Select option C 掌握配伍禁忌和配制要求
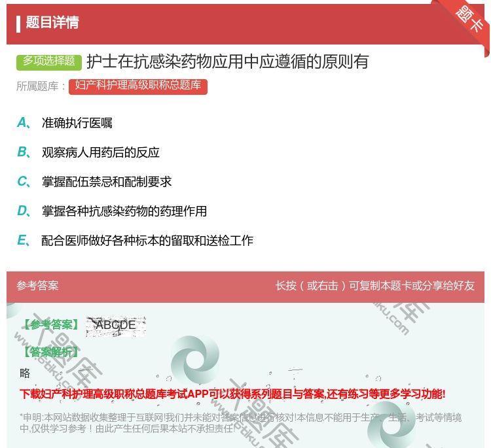The image size is (491, 448). tap(94, 182)
